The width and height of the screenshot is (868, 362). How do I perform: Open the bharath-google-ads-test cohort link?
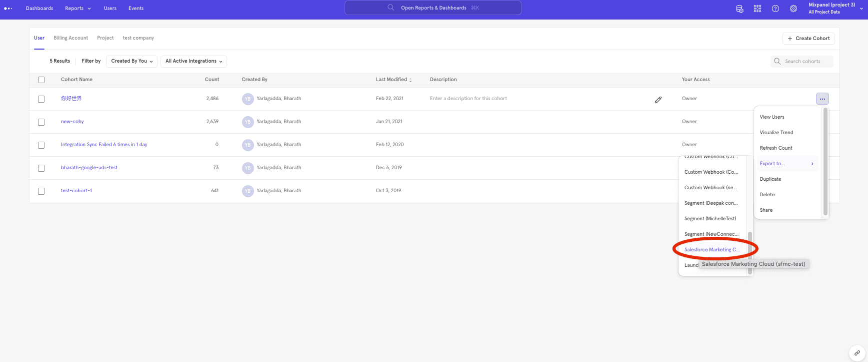coord(89,168)
